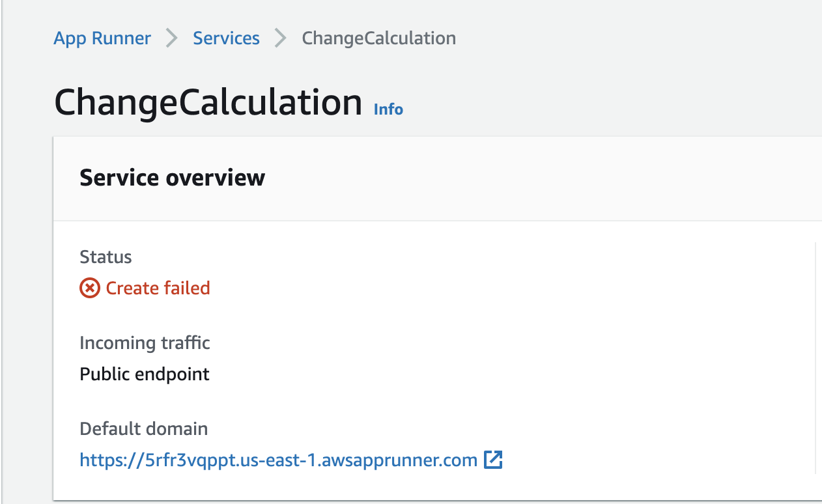The height and width of the screenshot is (504, 822).
Task: Click the Service overview section header
Action: point(172,177)
